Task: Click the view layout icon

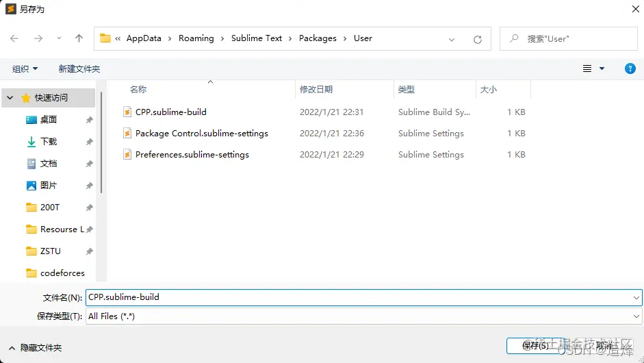Action: (x=587, y=68)
